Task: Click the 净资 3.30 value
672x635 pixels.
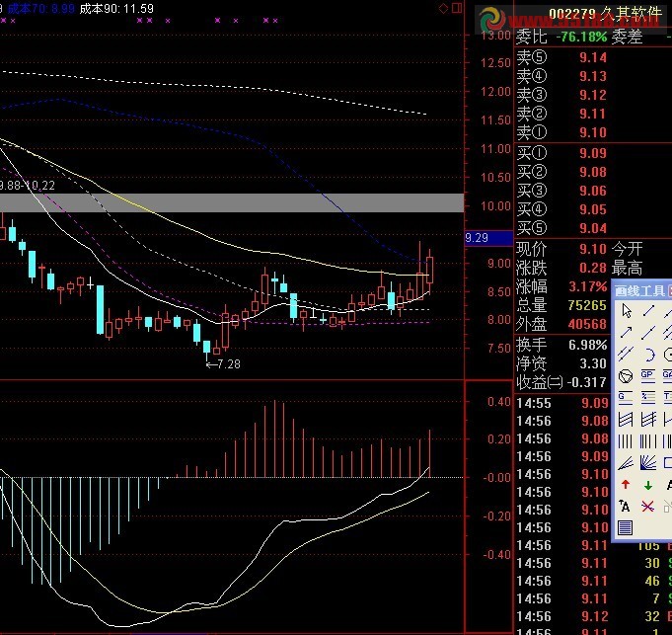Action: click(593, 363)
